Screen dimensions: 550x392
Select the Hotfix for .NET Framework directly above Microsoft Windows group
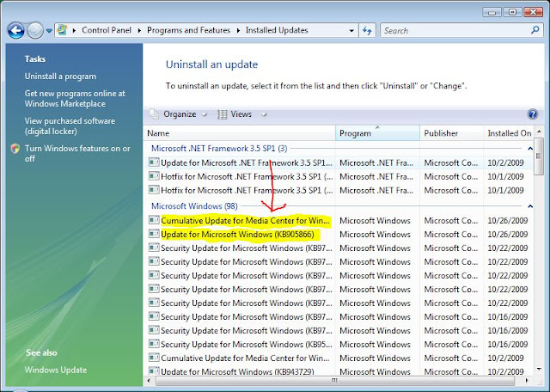point(247,190)
